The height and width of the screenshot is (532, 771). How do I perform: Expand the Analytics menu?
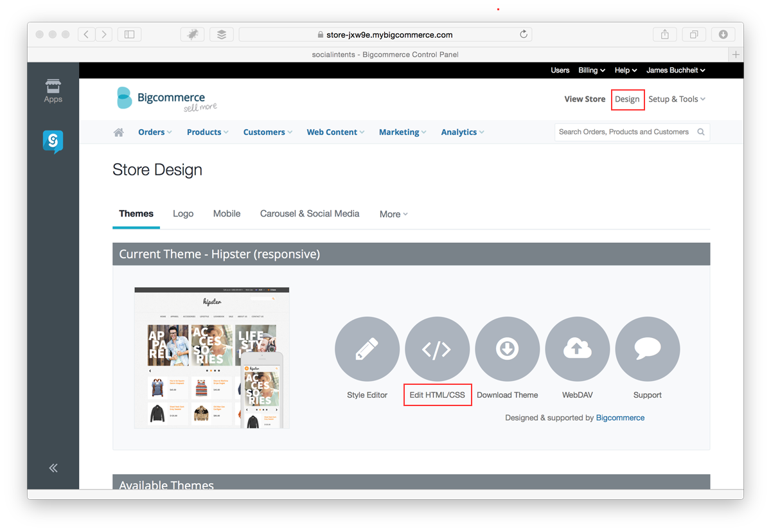463,132
